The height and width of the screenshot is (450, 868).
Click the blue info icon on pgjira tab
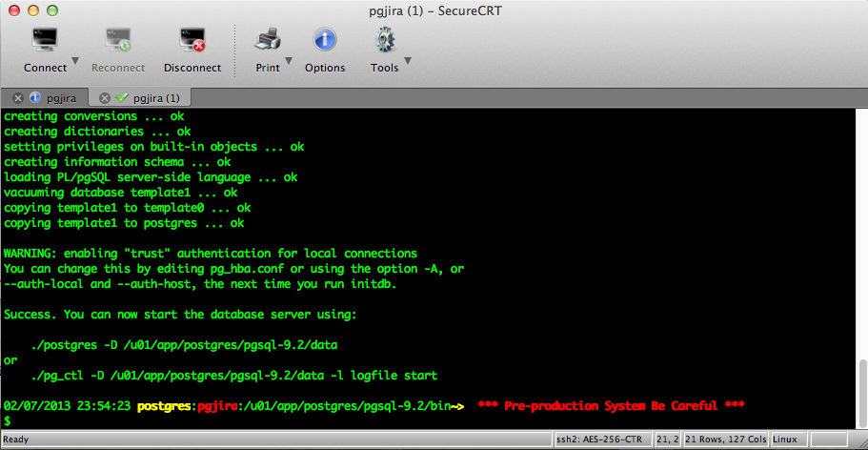click(x=35, y=97)
